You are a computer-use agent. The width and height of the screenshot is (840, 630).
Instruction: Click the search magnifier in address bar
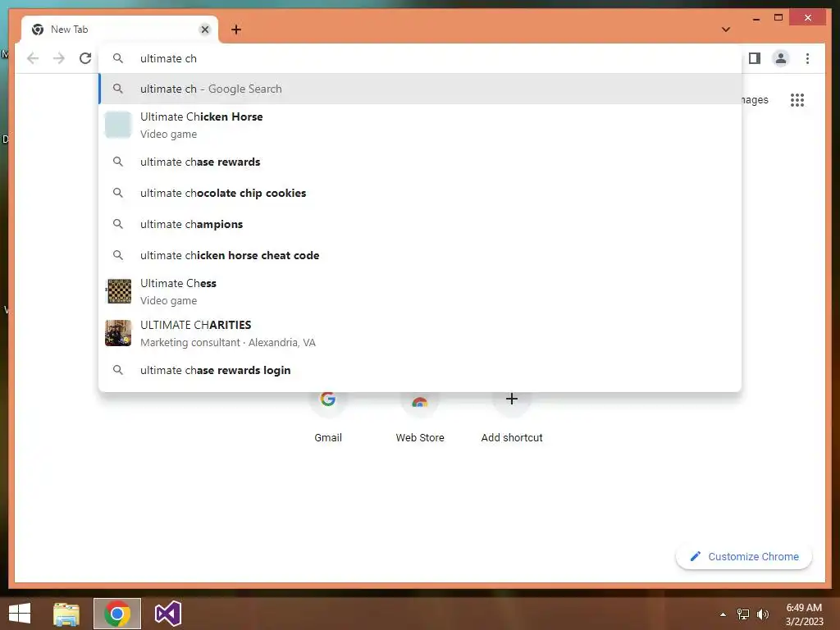[x=118, y=58]
